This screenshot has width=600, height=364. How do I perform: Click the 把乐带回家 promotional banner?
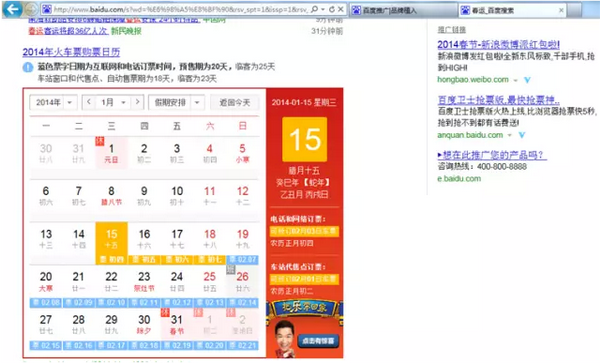point(305,308)
